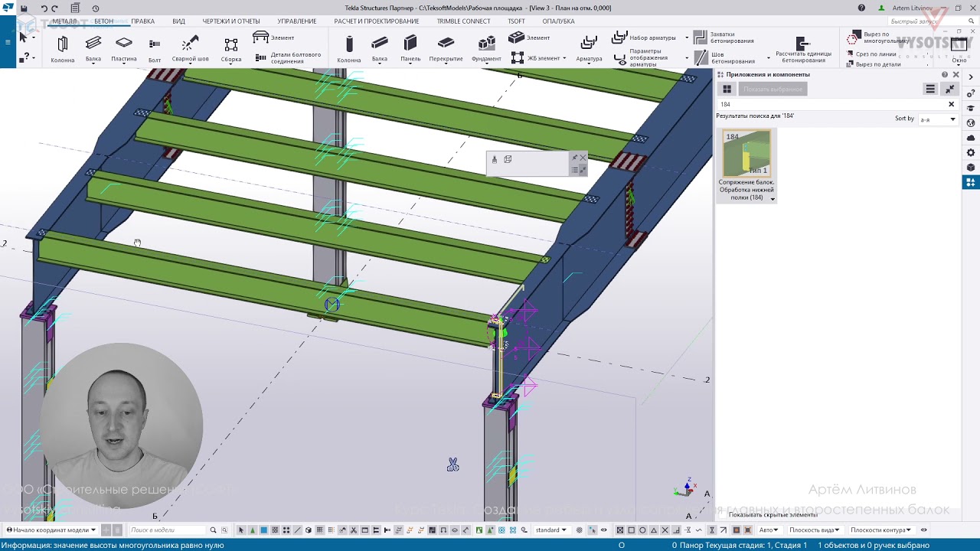
Task: Go to ЧЕРТЕЖИ И ОТЧЕТЫ tab
Action: pyautogui.click(x=231, y=21)
